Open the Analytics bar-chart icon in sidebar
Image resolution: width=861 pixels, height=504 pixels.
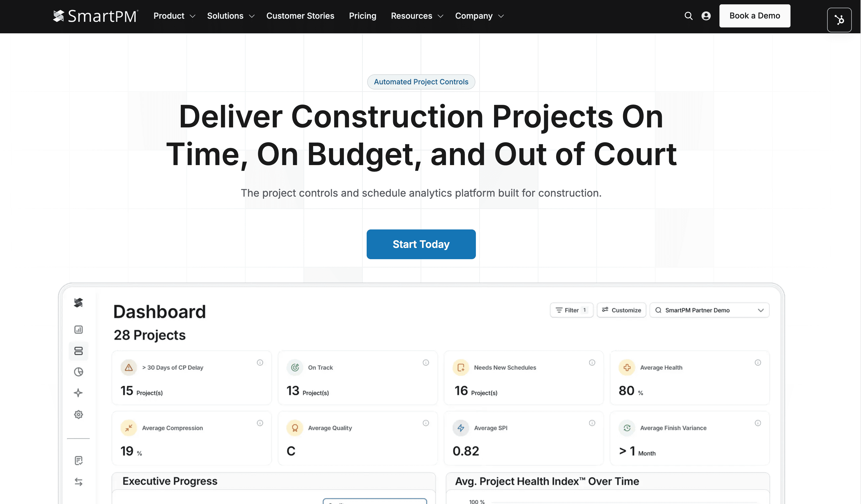[x=78, y=329]
